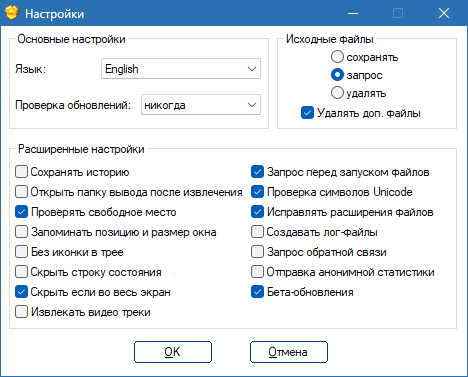This screenshot has height=377, width=468.
Task: Open the Проверка обновлений dropdown
Action: 201,105
